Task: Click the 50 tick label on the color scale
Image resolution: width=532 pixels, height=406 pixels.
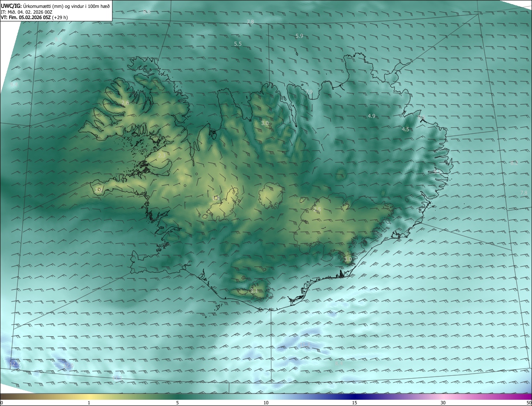Action: tap(529, 403)
